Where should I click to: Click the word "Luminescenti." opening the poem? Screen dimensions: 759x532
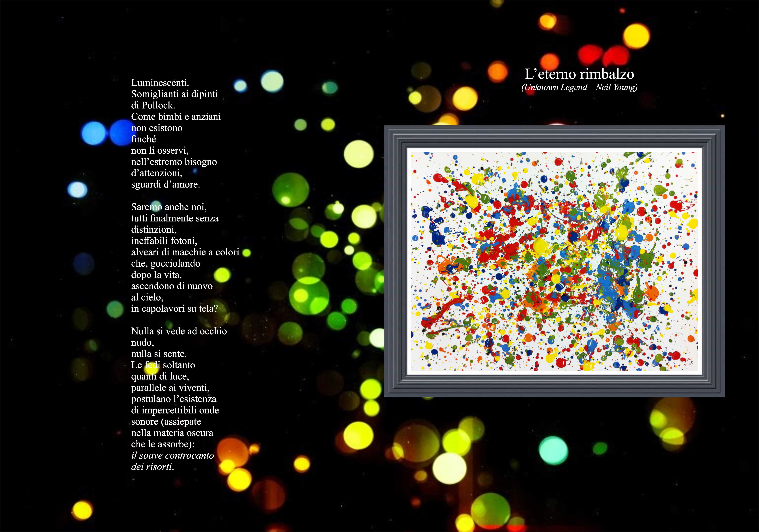click(160, 83)
